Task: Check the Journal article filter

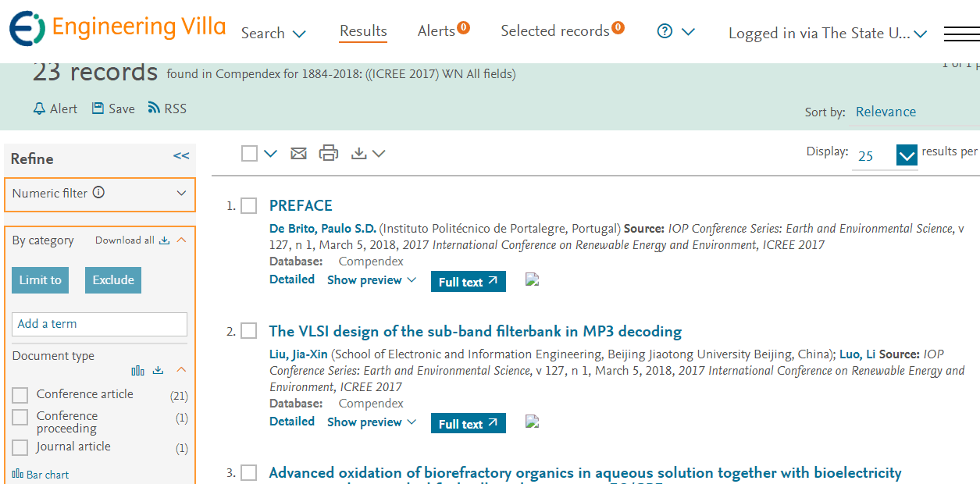Action: click(x=20, y=448)
